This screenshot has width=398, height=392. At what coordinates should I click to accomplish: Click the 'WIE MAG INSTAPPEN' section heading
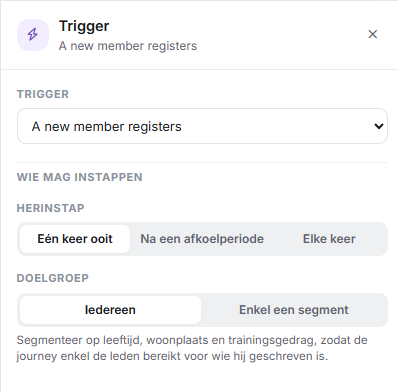(80, 177)
